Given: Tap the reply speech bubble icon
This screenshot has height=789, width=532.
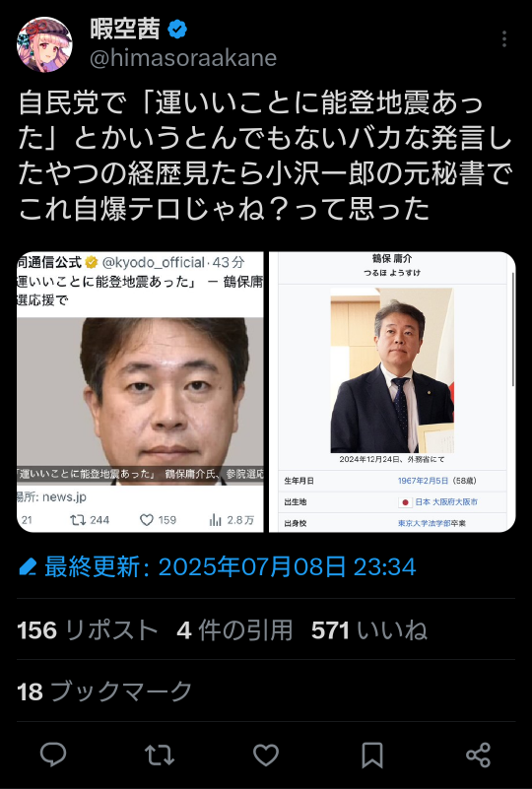Looking at the screenshot, I should [53, 755].
